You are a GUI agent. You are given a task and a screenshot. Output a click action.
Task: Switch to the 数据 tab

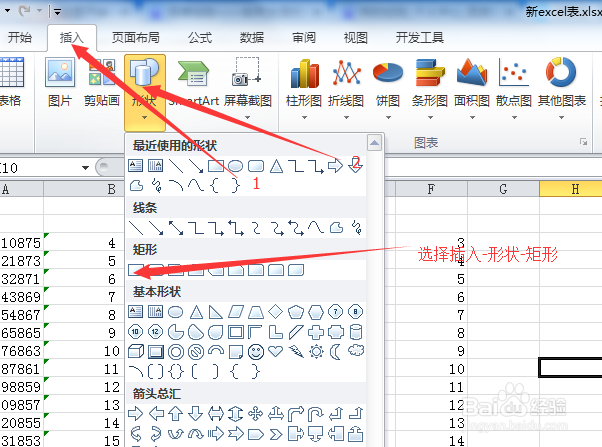(x=252, y=37)
